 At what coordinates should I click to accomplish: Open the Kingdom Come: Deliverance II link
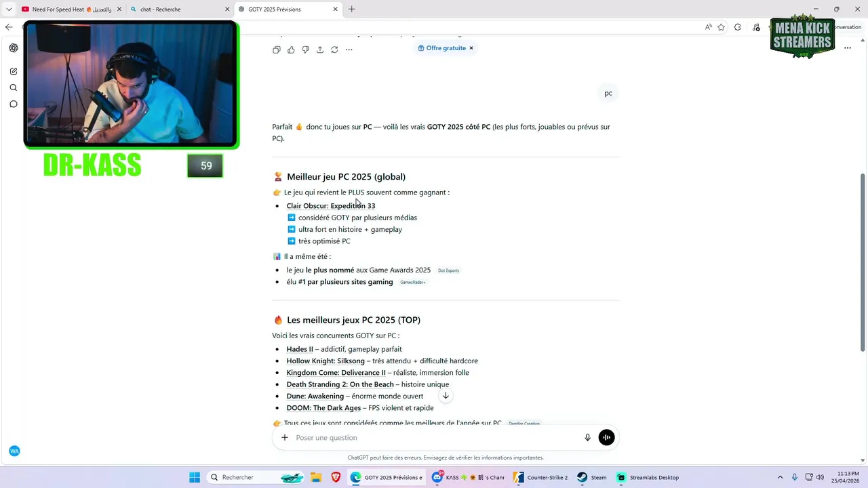click(x=336, y=373)
